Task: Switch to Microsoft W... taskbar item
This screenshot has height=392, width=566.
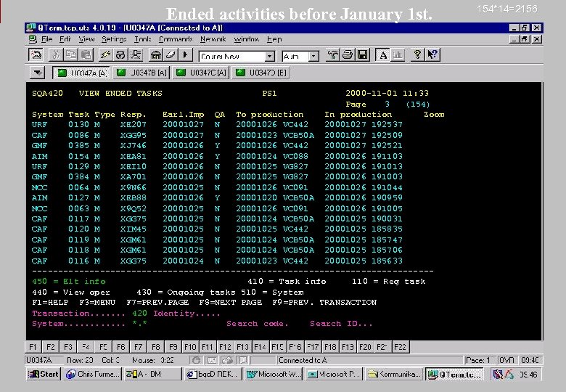Action: coord(274,375)
